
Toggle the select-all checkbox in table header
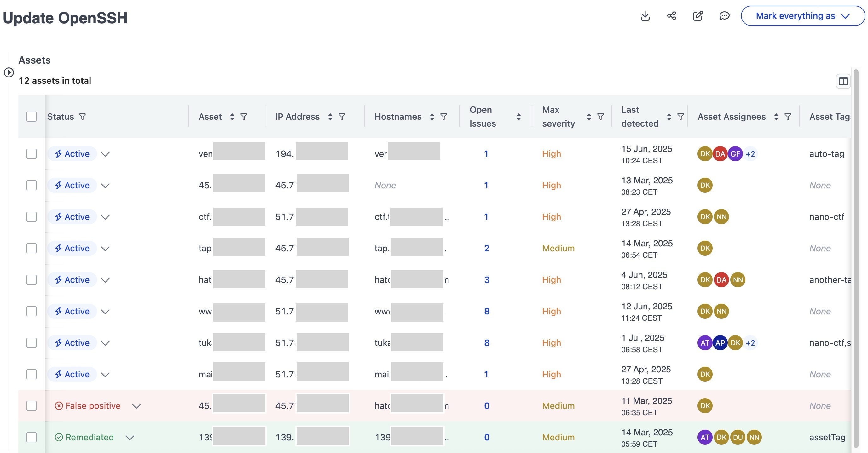click(x=31, y=117)
